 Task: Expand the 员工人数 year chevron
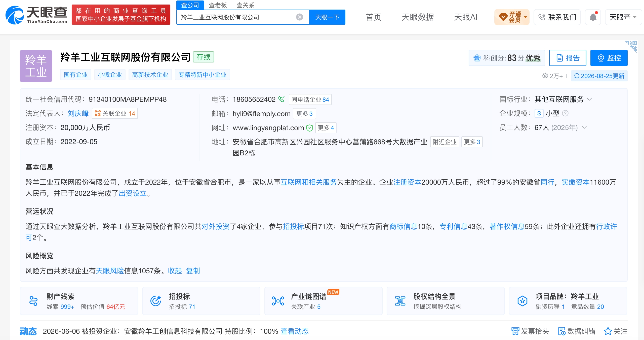584,127
